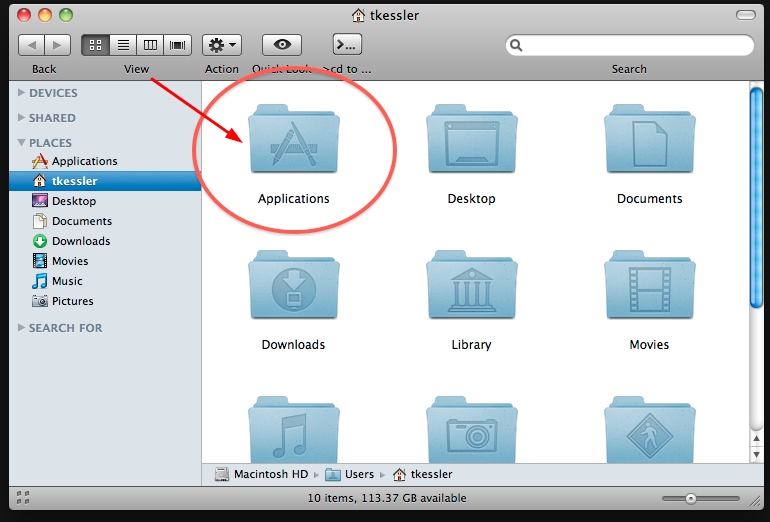Select the Documents folder icon
The width and height of the screenshot is (770, 522).
649,138
